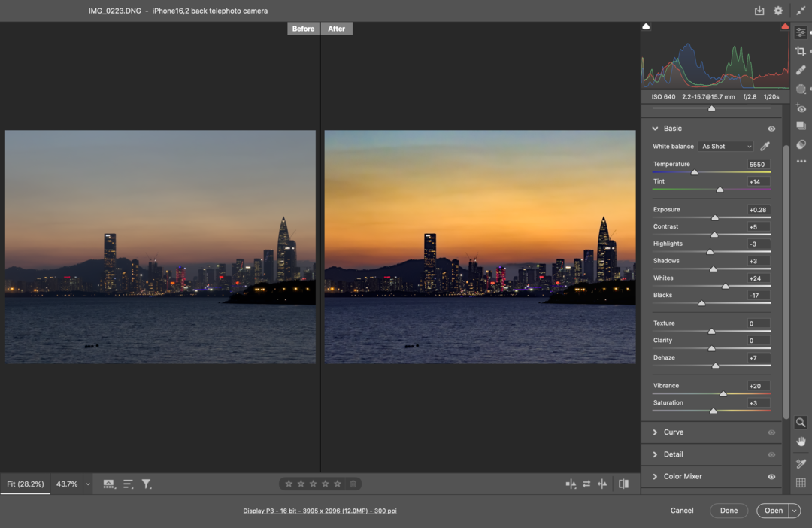Open the White balance 'As Shot' dropdown
Image resolution: width=812 pixels, height=528 pixels.
click(726, 147)
